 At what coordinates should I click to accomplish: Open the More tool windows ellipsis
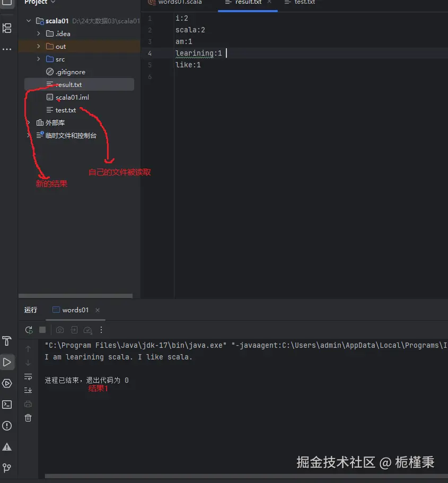7,49
